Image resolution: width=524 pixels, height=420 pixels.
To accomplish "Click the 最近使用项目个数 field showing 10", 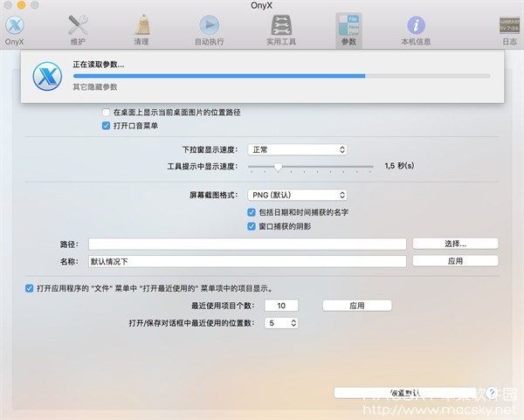I will 281,306.
